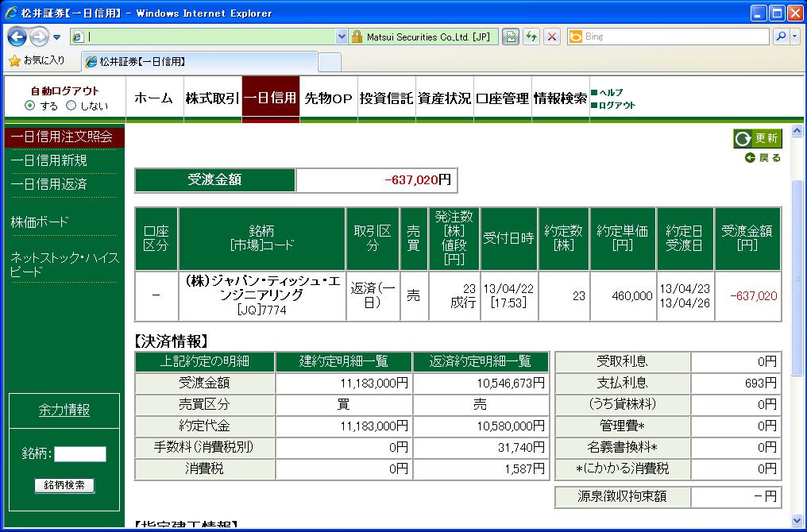Click the search magnifier icon
Screen dimensions: 807x532
pyautogui.click(x=781, y=37)
